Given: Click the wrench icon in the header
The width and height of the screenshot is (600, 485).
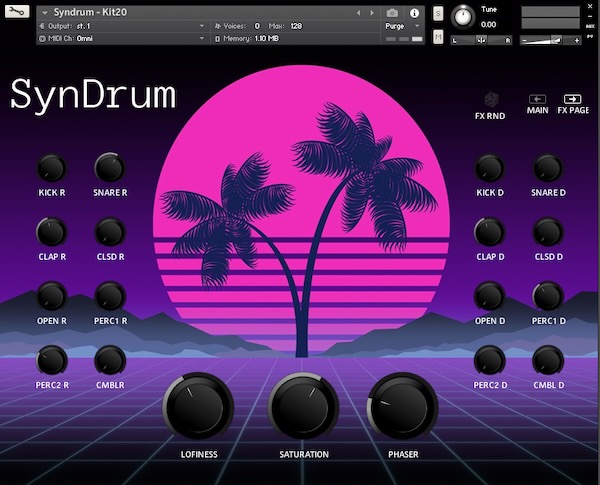Looking at the screenshot, I should pyautogui.click(x=17, y=13).
